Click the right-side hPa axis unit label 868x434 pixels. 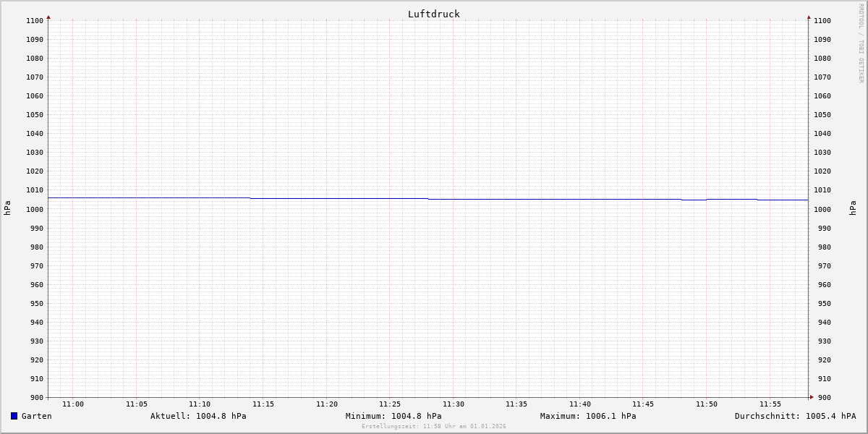coord(853,208)
